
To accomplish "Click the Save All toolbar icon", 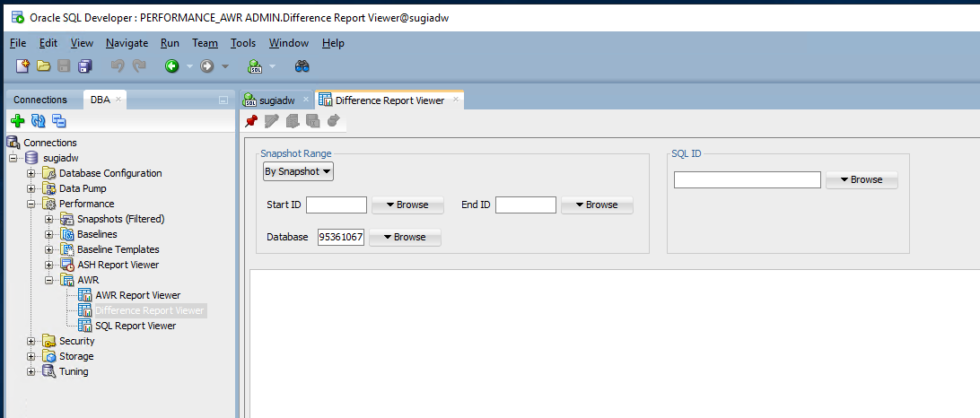I will coord(85,66).
